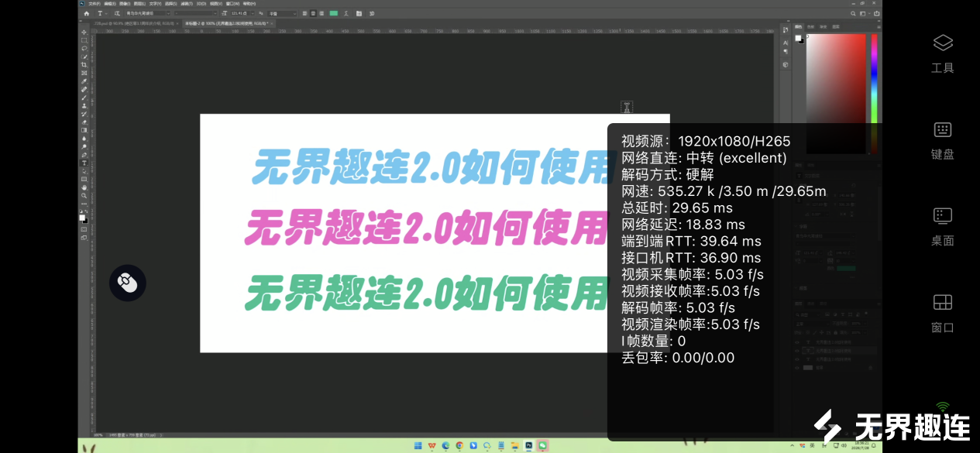
Task: Click the 总延时: 29.65 ms stats line
Action: tap(677, 208)
